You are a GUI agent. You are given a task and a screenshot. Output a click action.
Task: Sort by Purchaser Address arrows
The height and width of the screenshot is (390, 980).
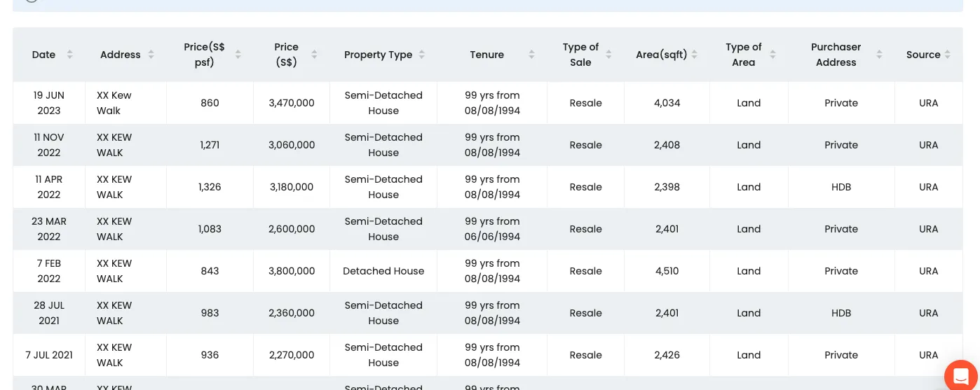[879, 55]
